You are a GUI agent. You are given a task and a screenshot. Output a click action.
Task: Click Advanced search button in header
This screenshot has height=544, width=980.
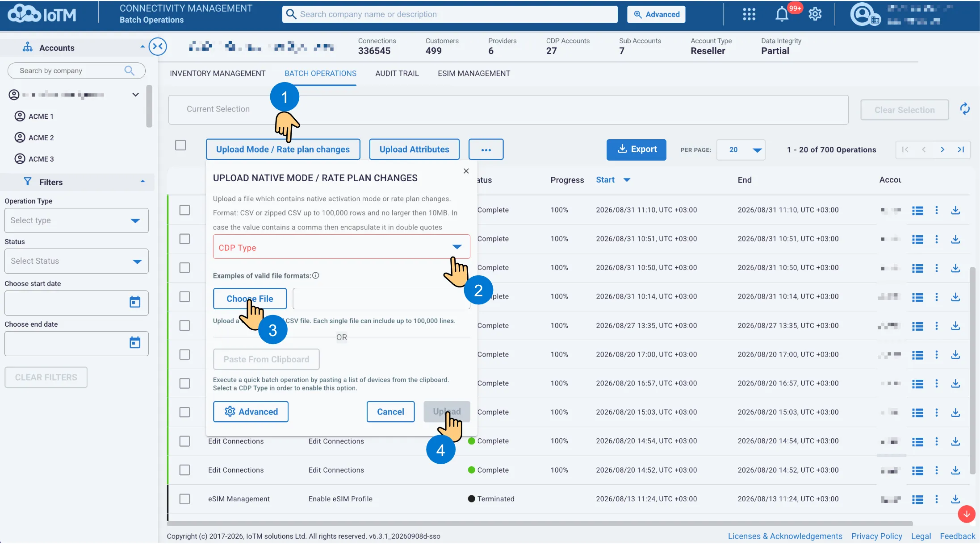656,14
